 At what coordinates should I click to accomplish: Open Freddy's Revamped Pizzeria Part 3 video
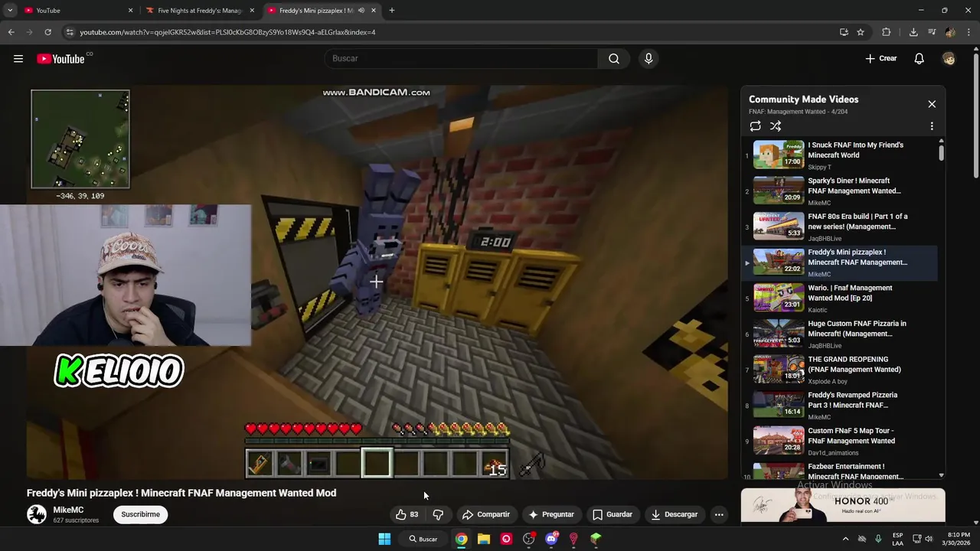pos(841,405)
